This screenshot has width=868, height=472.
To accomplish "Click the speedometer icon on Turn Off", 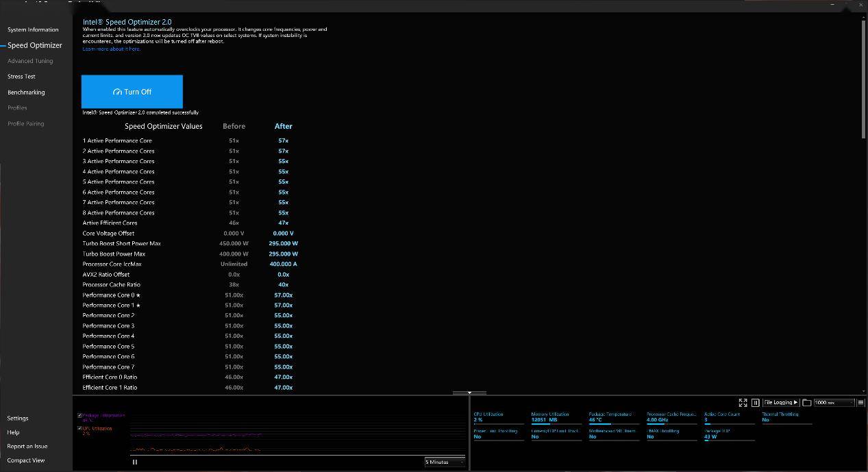I will click(x=117, y=92).
